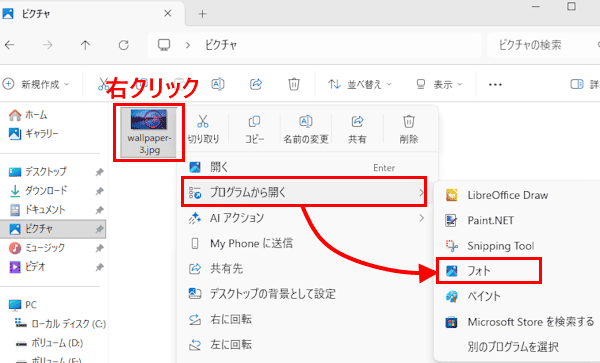Select 右に回転 entry

(x=306, y=319)
